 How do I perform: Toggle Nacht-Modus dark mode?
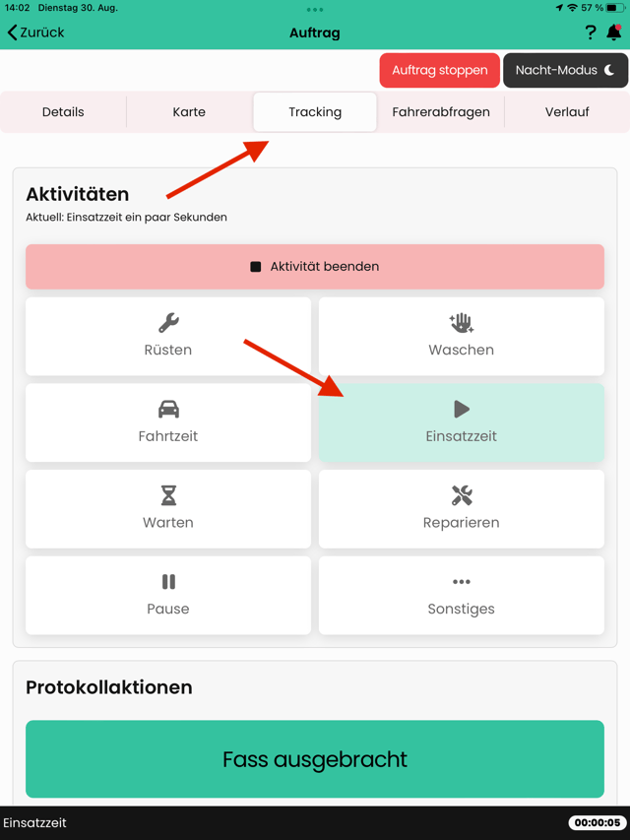565,70
